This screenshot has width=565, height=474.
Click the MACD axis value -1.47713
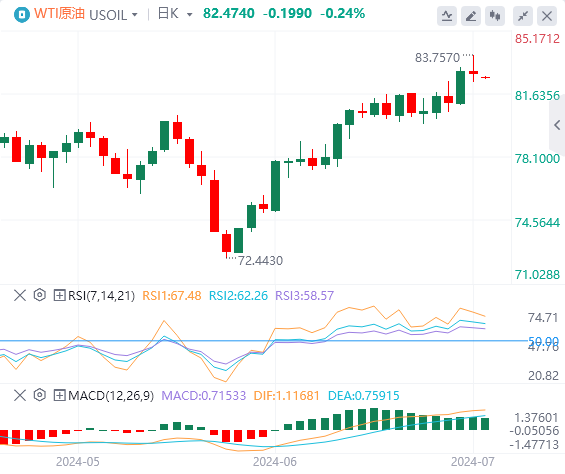coord(534,445)
